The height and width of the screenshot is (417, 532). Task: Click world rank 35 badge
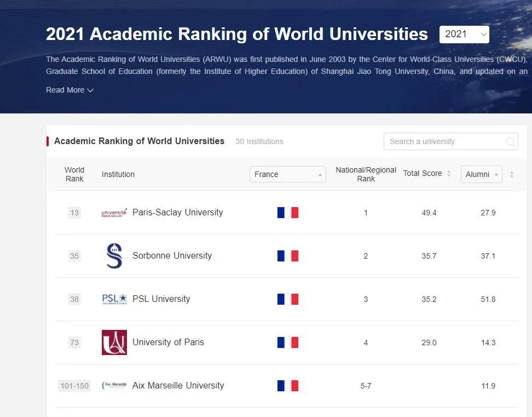74,256
